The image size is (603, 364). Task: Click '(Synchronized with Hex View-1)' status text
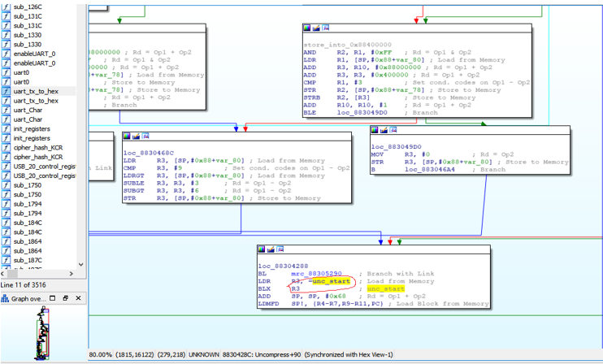[x=349, y=355]
